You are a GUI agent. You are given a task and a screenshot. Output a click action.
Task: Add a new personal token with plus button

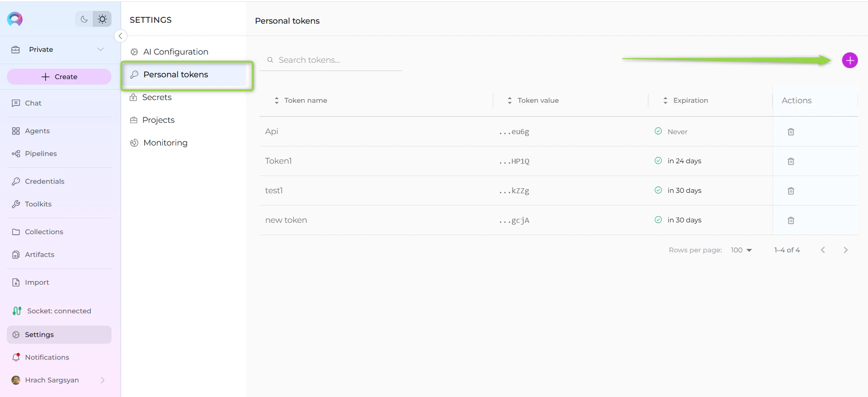tap(849, 60)
